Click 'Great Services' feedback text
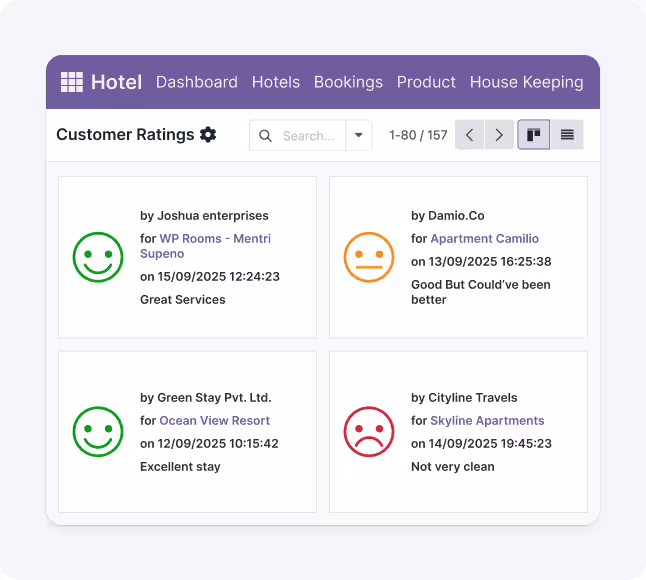Image resolution: width=646 pixels, height=580 pixels. click(x=183, y=299)
